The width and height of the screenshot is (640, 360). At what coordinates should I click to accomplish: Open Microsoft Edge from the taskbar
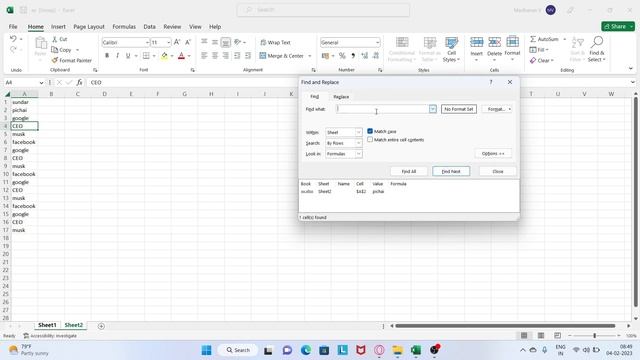point(306,350)
